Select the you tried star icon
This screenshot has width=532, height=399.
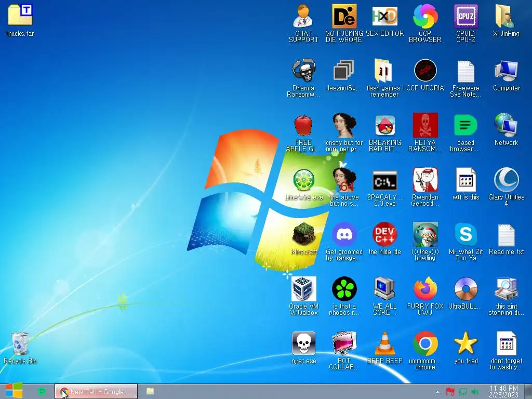[465, 349]
